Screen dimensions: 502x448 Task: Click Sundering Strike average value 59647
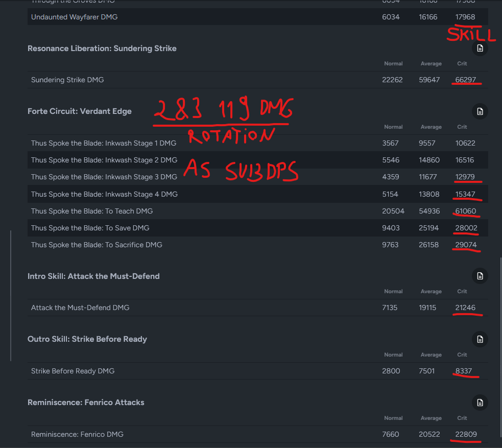429,80
